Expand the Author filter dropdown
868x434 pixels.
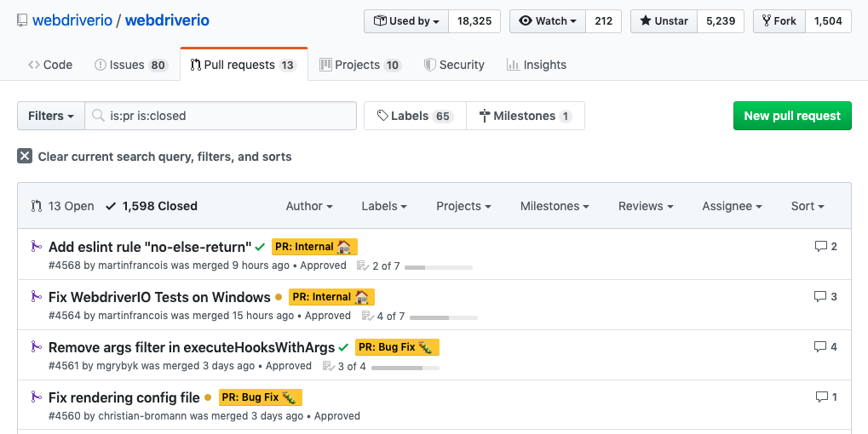coord(309,206)
